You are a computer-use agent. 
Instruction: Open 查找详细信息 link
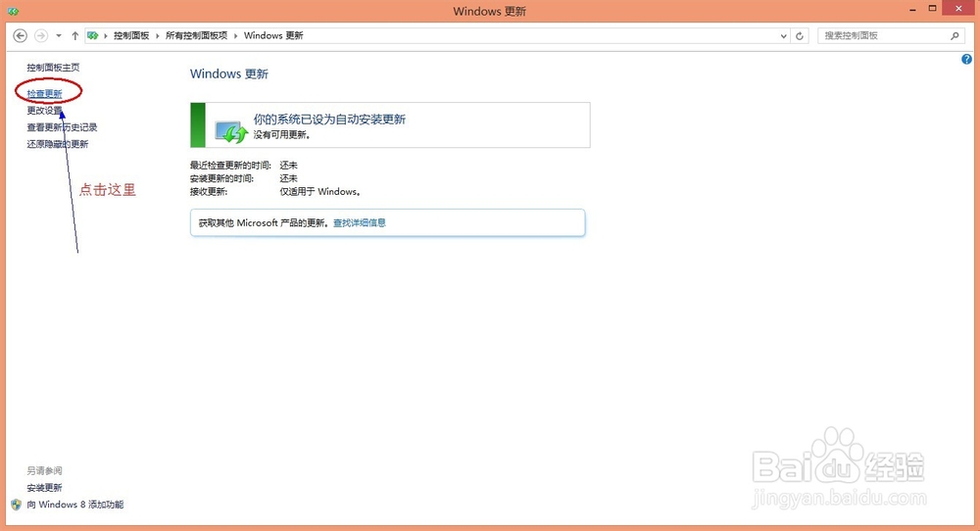coord(360,223)
